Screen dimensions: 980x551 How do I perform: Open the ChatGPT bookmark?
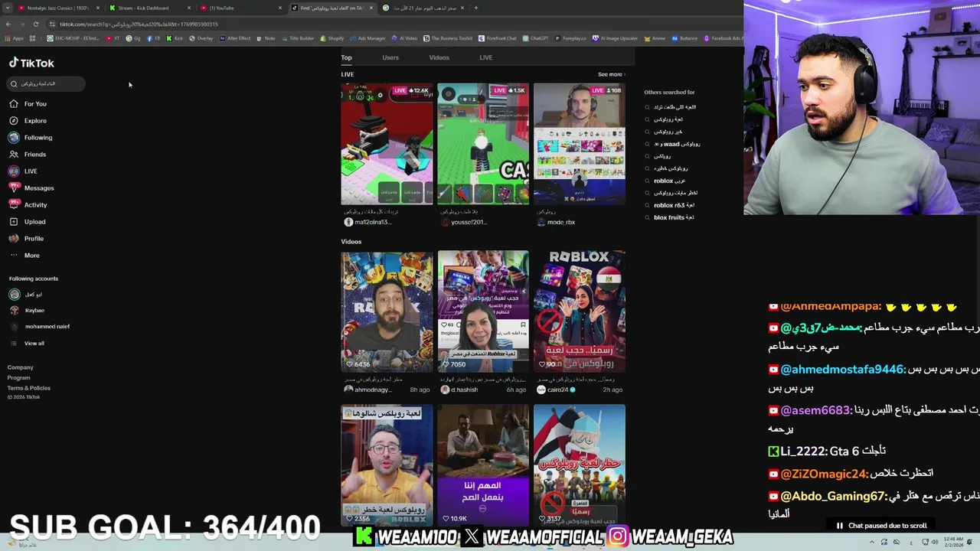[x=536, y=38]
